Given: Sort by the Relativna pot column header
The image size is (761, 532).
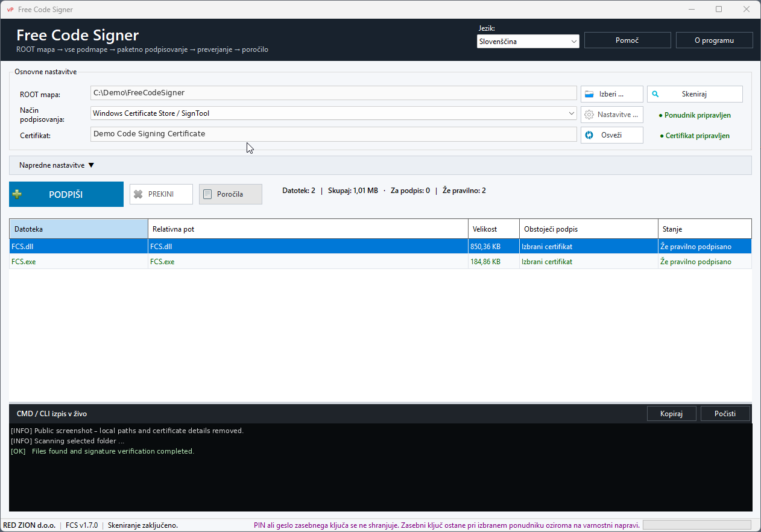Looking at the screenshot, I should click(x=308, y=229).
